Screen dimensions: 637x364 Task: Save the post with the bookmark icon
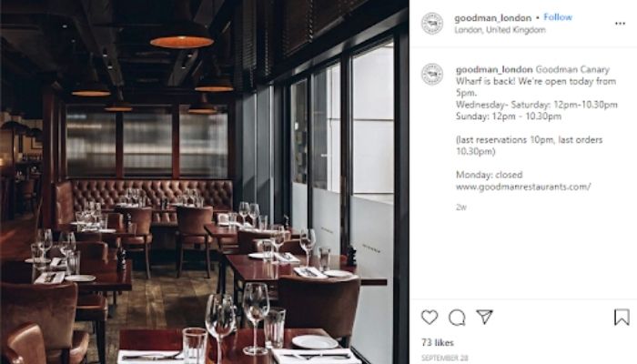tap(622, 318)
